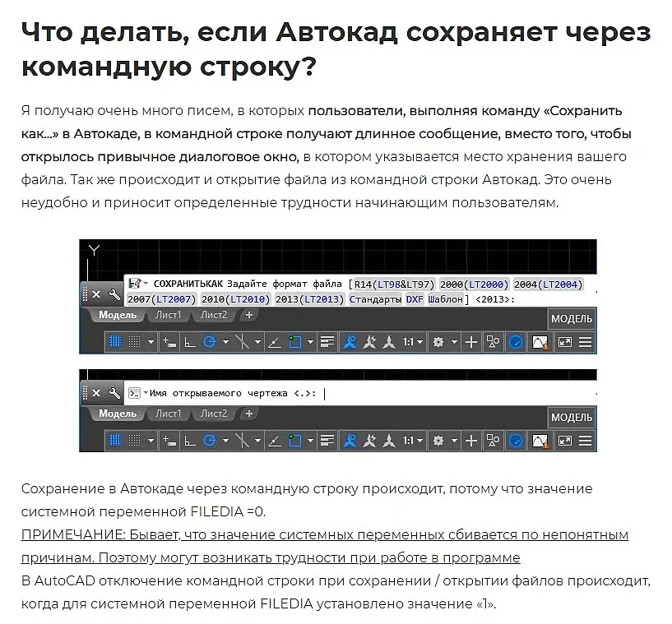Open workspace switching gear in upper status bar

(x=438, y=342)
